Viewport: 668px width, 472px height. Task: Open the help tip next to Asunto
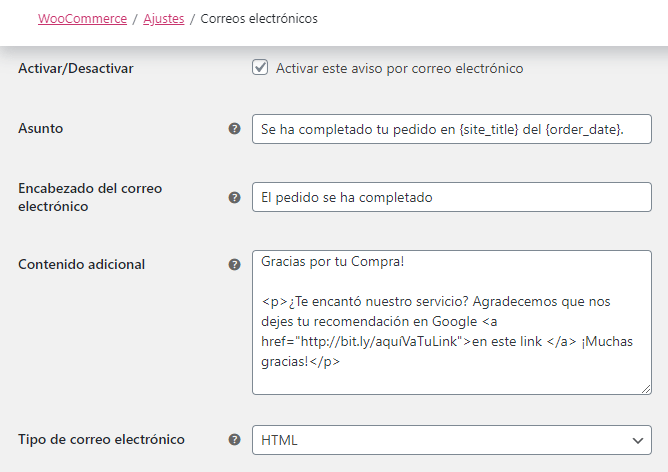(234, 129)
